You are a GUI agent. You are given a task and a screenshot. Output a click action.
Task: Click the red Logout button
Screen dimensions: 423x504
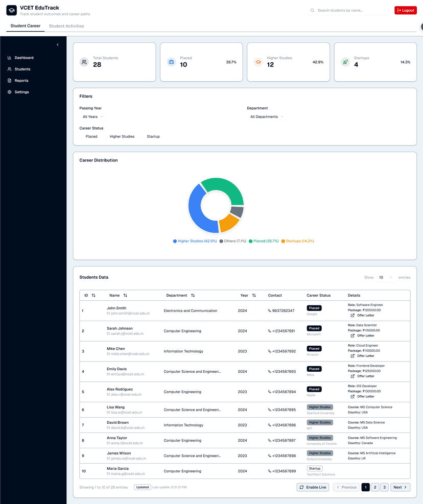405,10
